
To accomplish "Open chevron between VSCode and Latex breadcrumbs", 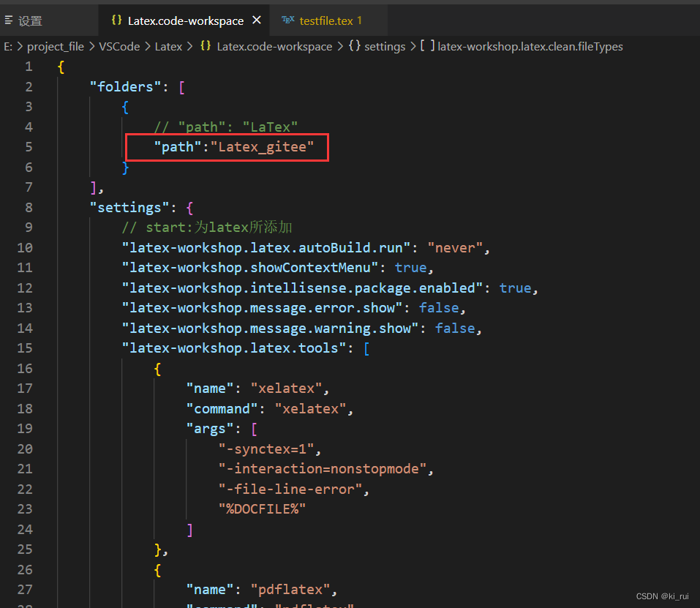I will [x=146, y=46].
